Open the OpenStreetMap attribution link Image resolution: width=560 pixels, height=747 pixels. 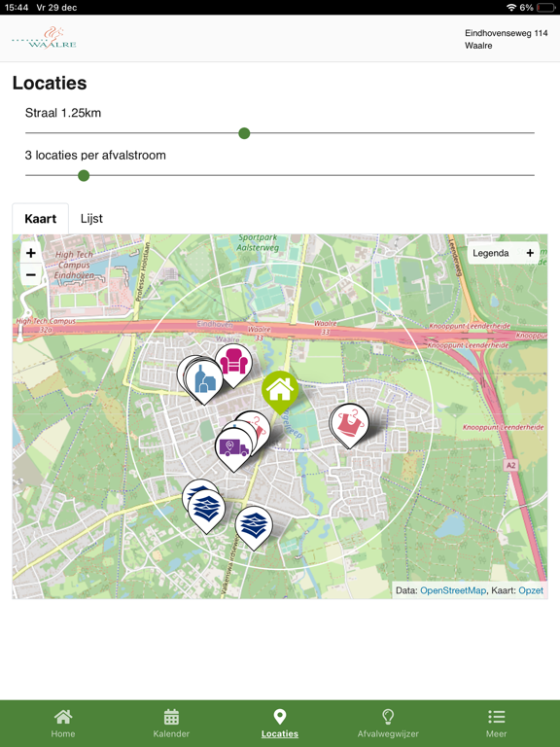click(453, 590)
